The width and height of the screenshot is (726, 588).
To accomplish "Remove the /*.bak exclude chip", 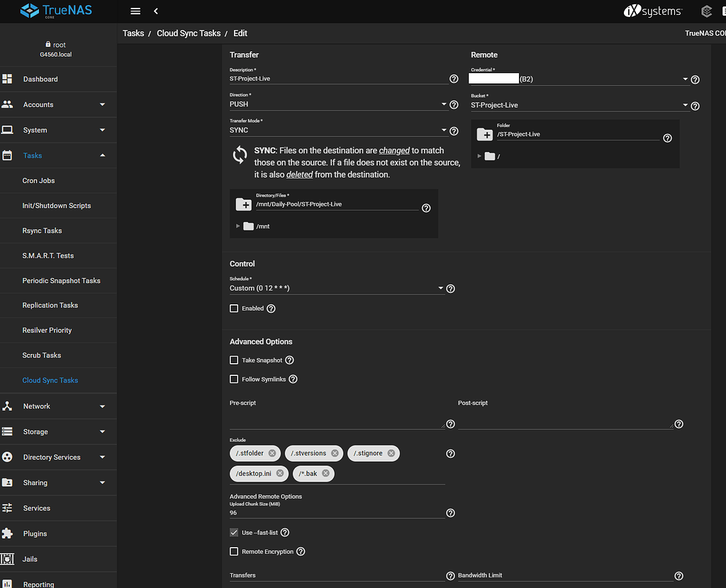I will pos(325,473).
